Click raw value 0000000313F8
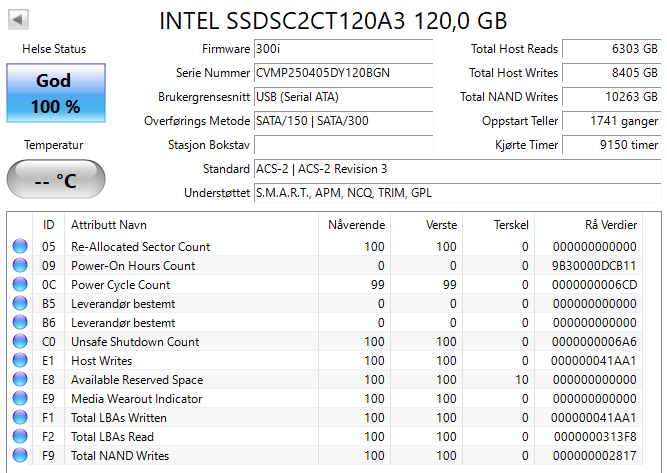This screenshot has height=473, width=667. click(595, 437)
